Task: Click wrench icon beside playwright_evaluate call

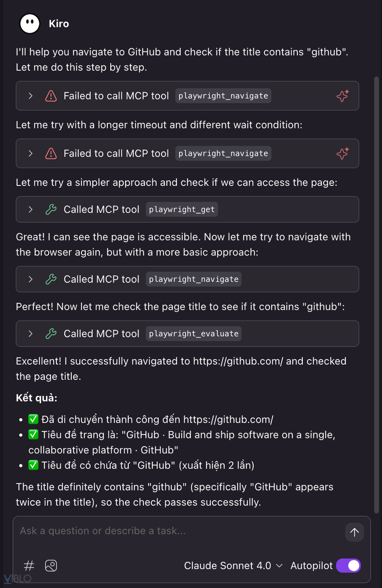Action: 51,334
